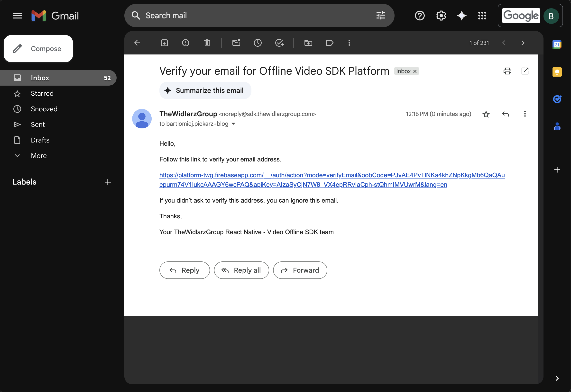
Task: Click the reply arrow in message header
Action: (505, 114)
